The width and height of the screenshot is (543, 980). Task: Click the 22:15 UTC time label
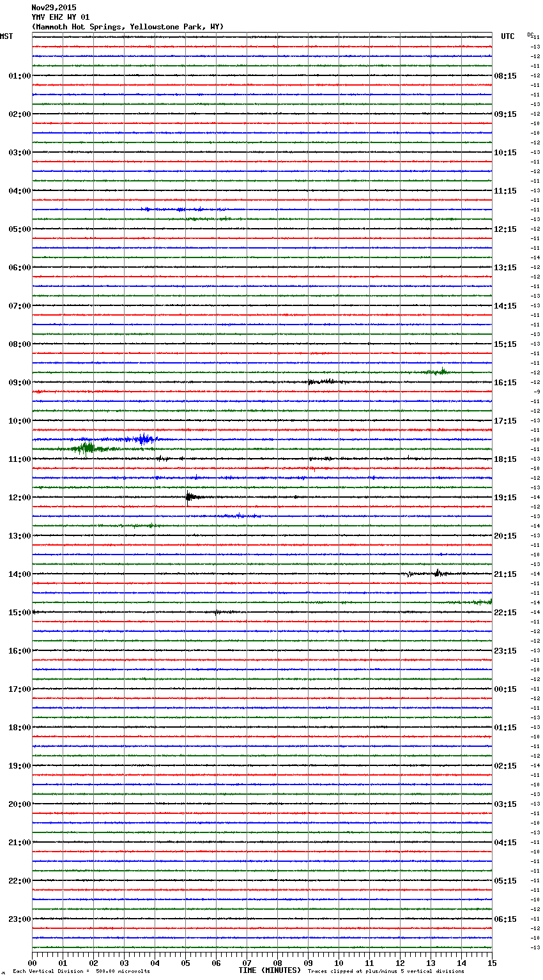click(505, 613)
